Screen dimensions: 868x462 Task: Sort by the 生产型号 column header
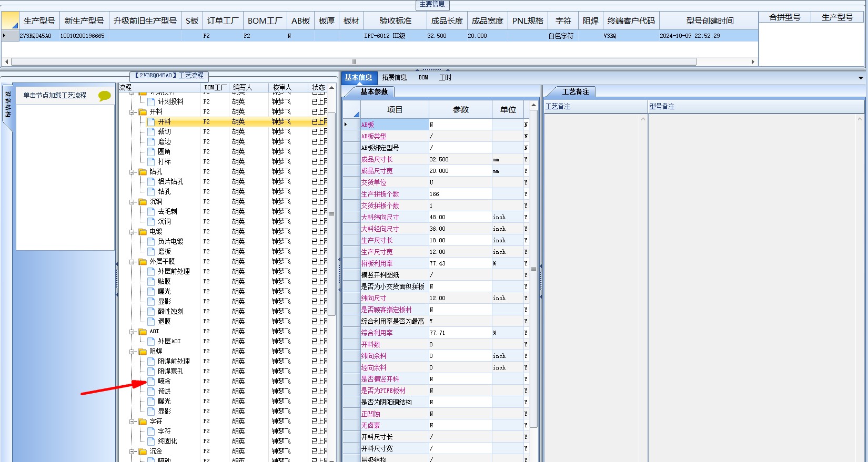click(39, 21)
